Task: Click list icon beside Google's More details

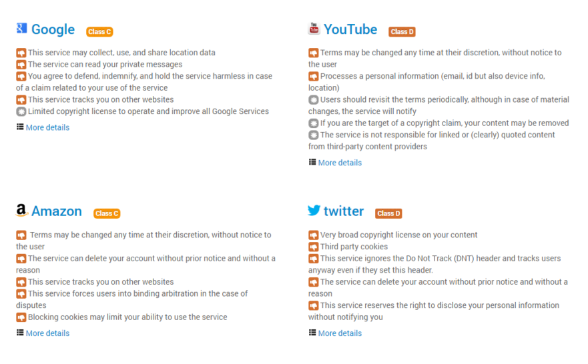Action: pos(20,127)
